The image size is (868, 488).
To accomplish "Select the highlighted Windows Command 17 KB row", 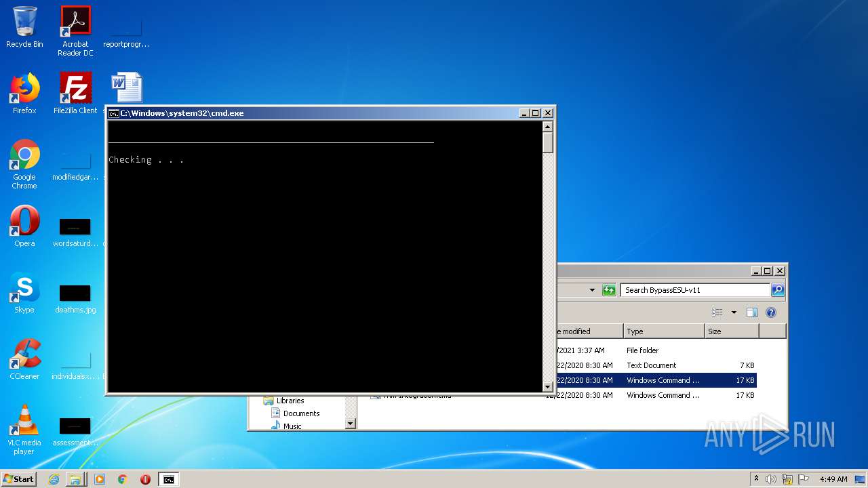I will point(656,380).
